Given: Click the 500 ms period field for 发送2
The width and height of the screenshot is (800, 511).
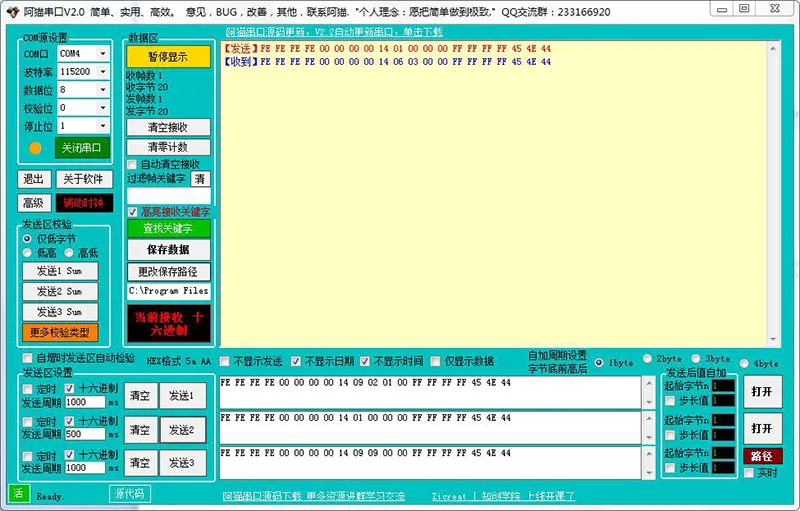Looking at the screenshot, I should click(x=85, y=434).
